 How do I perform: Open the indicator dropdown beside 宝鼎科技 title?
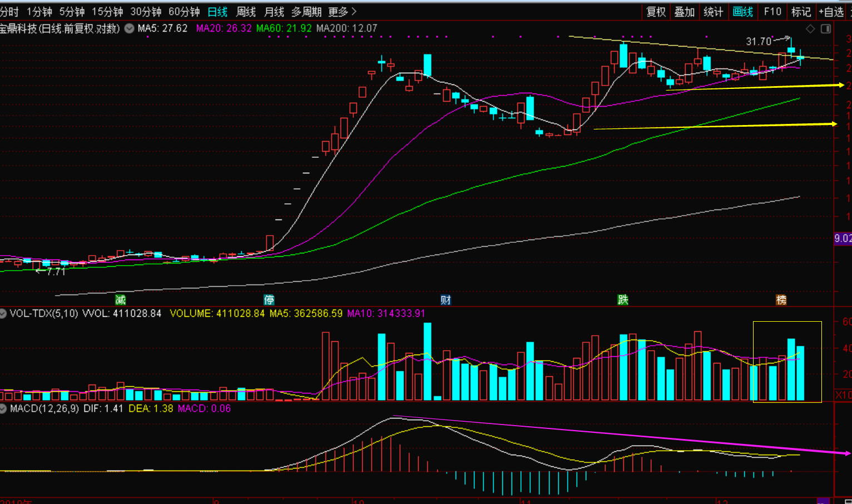(129, 28)
